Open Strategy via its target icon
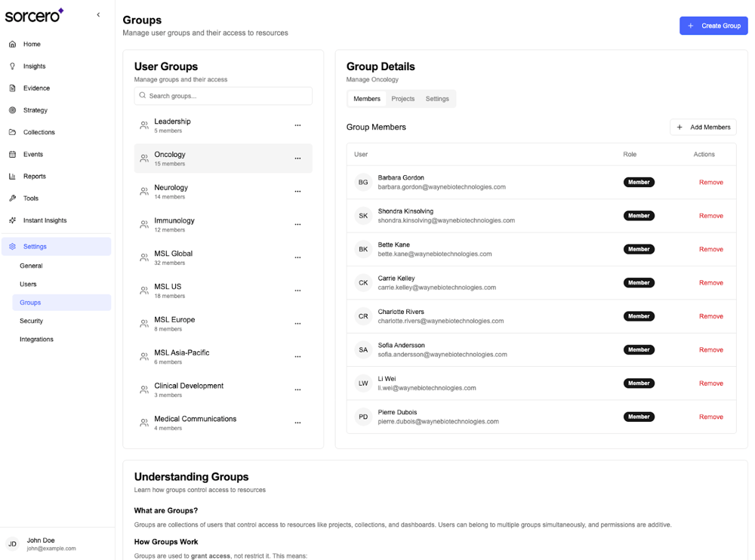 tap(12, 110)
